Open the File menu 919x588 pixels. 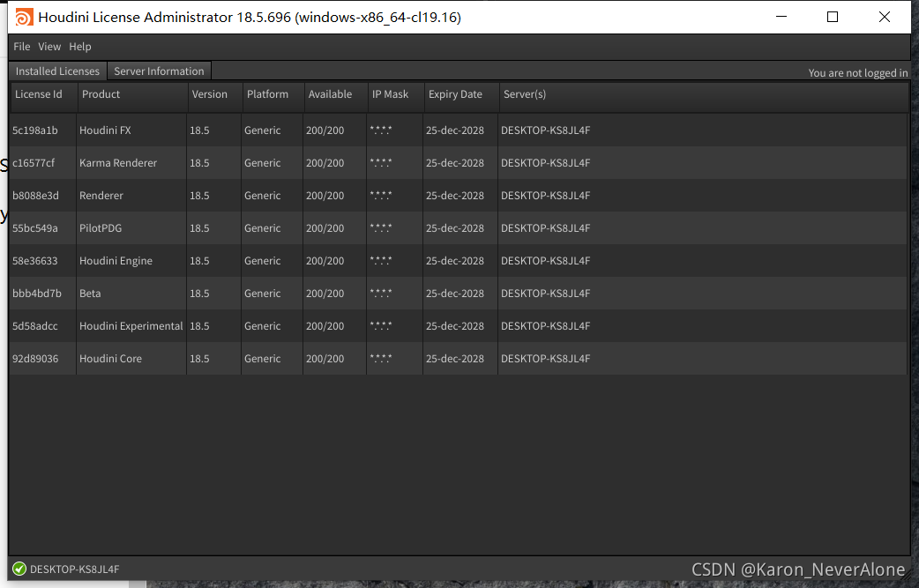[x=22, y=46]
